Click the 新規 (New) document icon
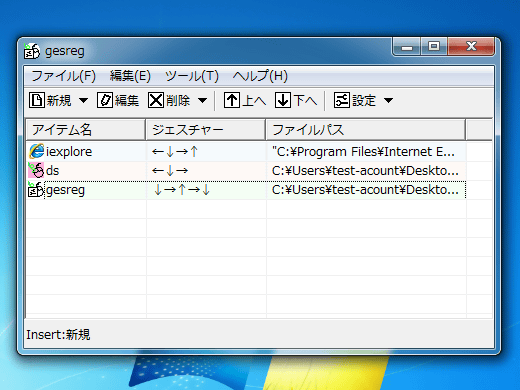This screenshot has width=520, height=390. click(x=36, y=100)
